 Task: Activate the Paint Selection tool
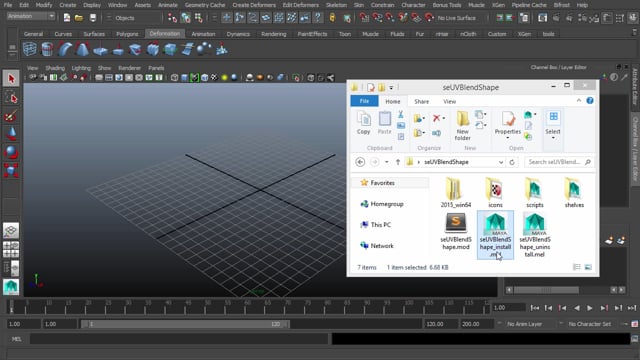11,116
